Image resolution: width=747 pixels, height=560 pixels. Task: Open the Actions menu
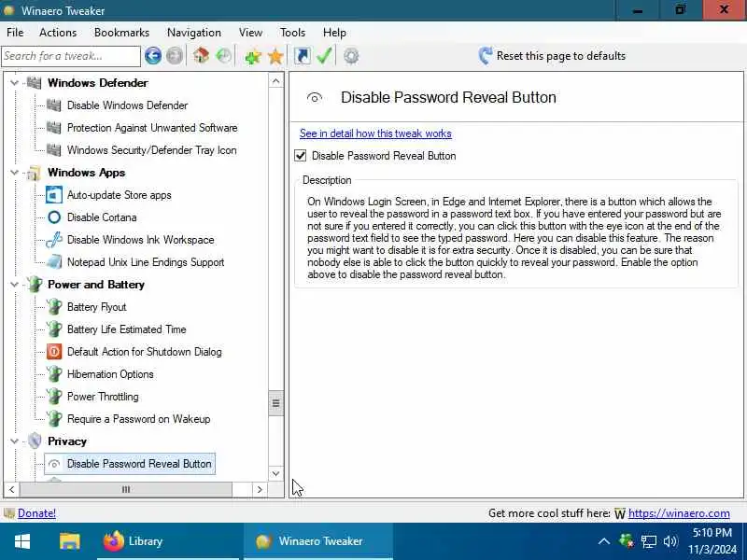click(58, 33)
